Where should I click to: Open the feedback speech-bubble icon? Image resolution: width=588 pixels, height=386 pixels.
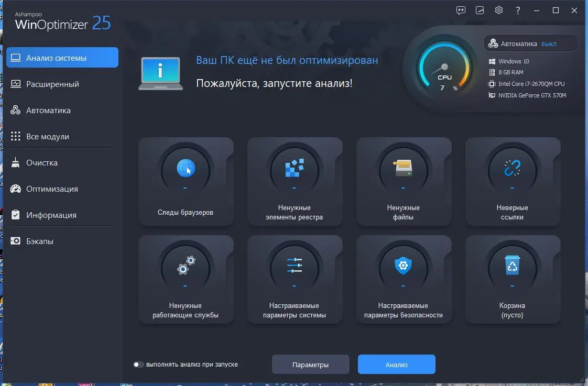pos(460,10)
